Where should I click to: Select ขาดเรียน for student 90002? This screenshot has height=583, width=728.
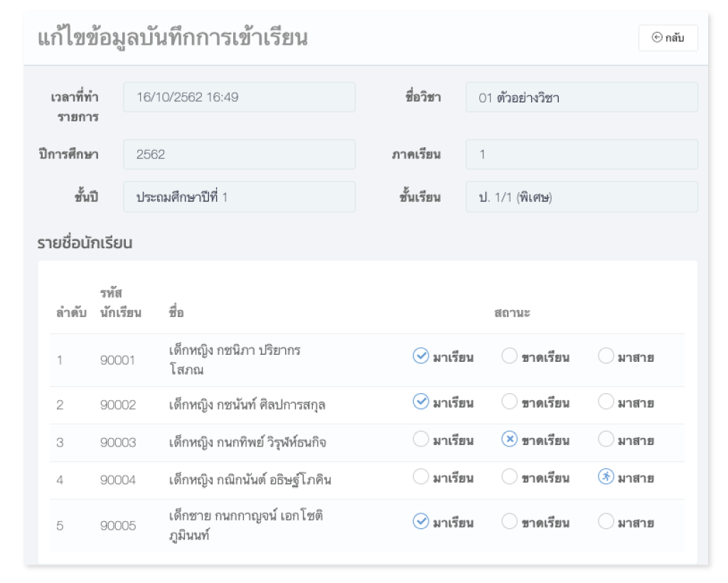click(510, 402)
